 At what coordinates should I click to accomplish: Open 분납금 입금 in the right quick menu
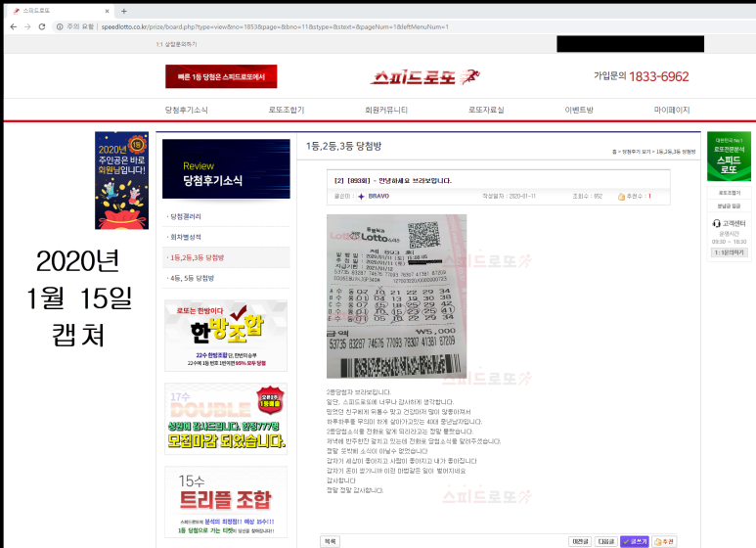click(729, 205)
